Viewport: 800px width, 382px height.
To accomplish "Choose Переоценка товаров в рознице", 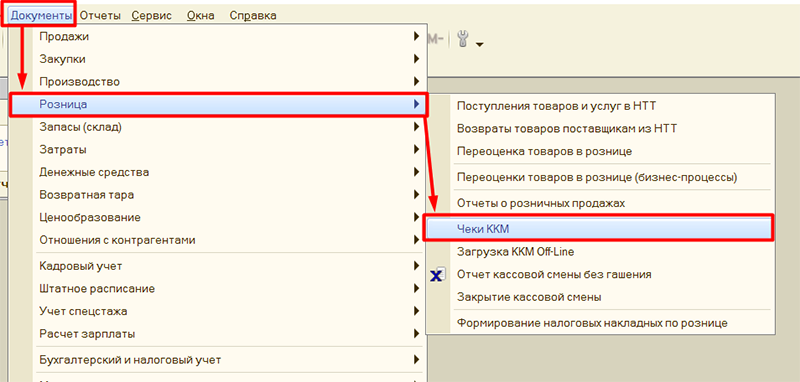I will pos(600,151).
